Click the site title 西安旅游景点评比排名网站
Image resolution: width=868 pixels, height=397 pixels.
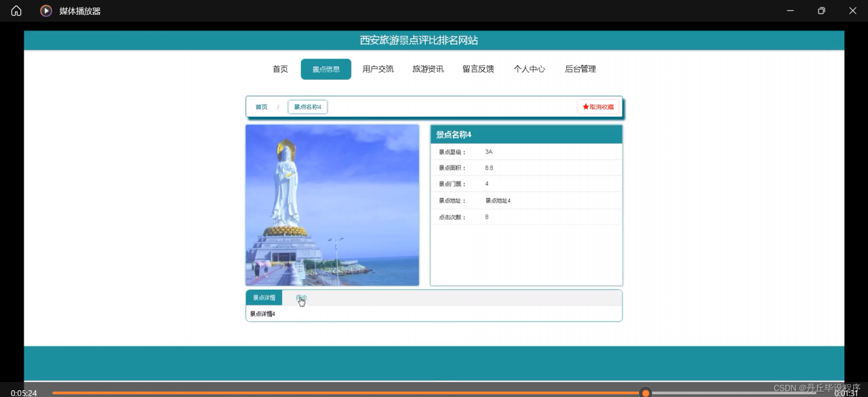[x=418, y=41]
